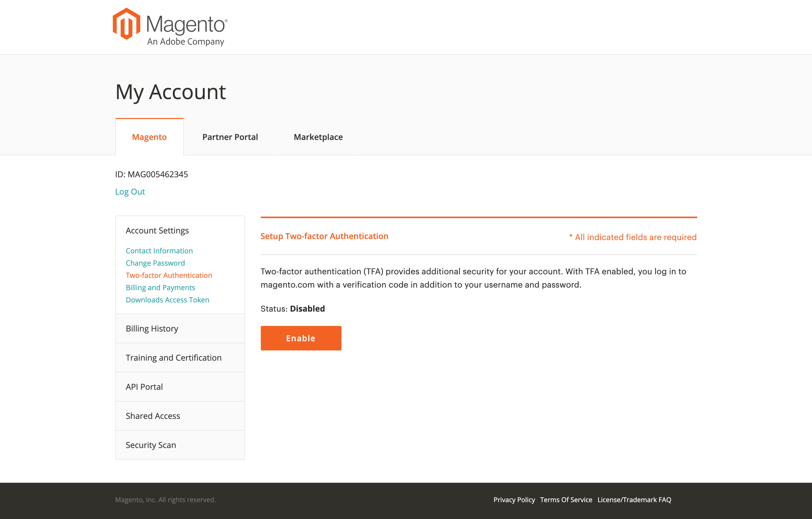This screenshot has width=812, height=519.
Task: Open the Shared Access section
Action: click(180, 416)
